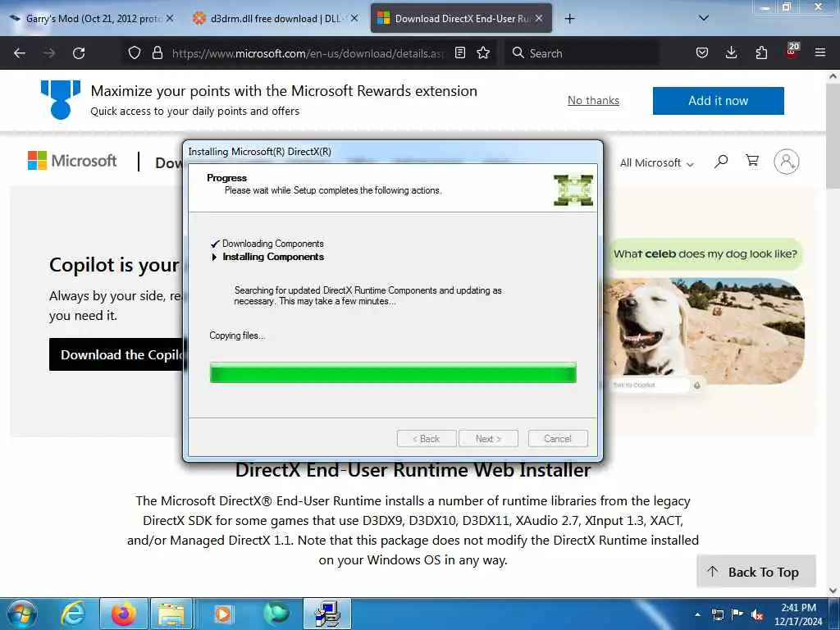840x630 pixels.
Task: Dismiss the Rewards banner with No thanks
Action: [x=593, y=101]
